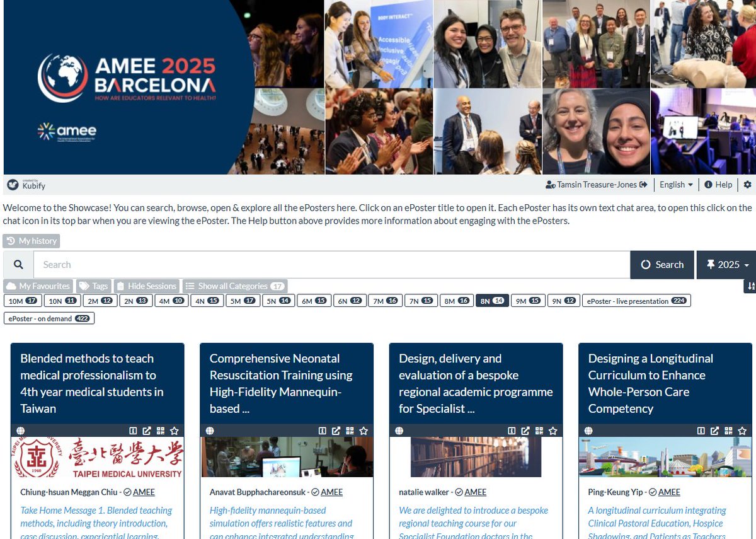Click Hide Sessions

coord(147,286)
